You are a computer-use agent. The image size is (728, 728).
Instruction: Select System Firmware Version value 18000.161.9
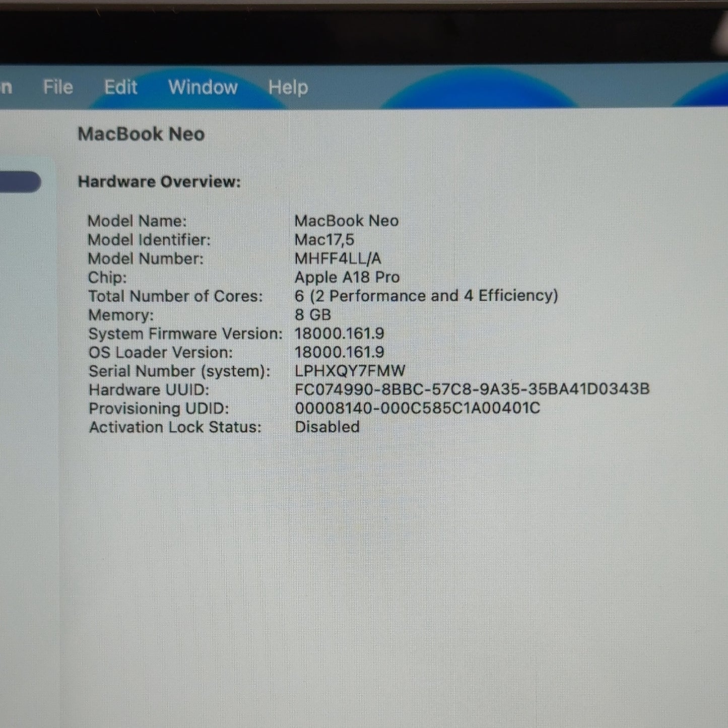pos(340,334)
